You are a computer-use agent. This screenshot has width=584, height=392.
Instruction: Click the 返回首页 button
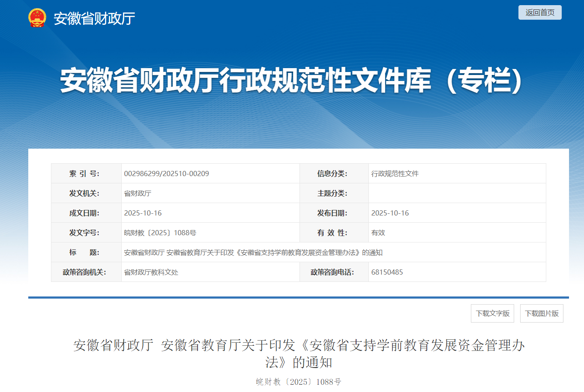tap(539, 12)
